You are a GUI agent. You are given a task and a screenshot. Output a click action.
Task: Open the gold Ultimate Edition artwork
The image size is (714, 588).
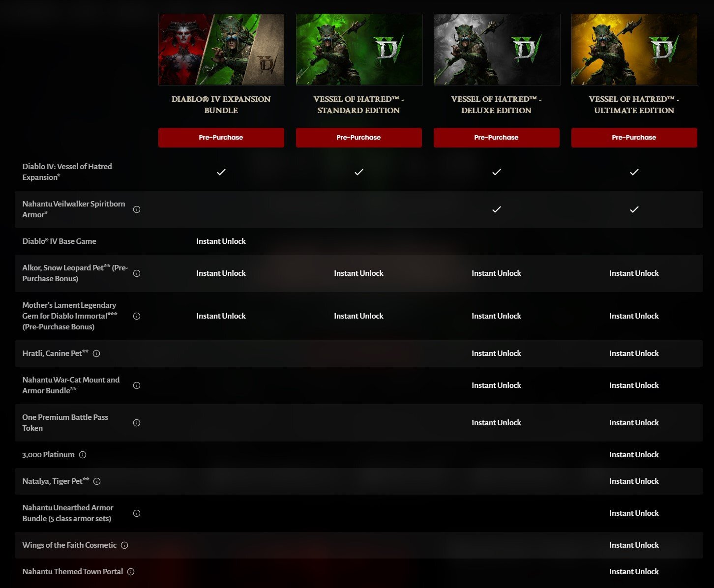[x=634, y=50]
